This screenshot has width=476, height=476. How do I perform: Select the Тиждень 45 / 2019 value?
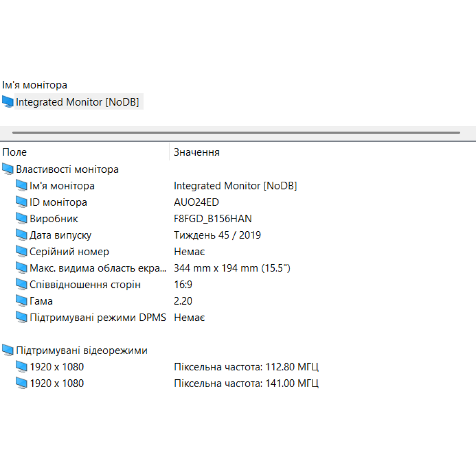pyautogui.click(x=218, y=235)
